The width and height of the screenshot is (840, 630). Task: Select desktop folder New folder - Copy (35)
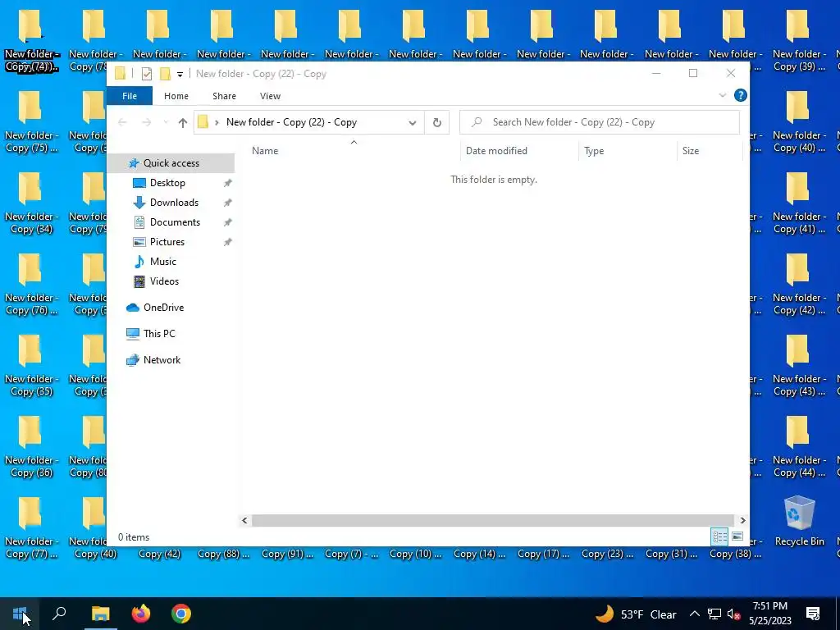pyautogui.click(x=30, y=365)
